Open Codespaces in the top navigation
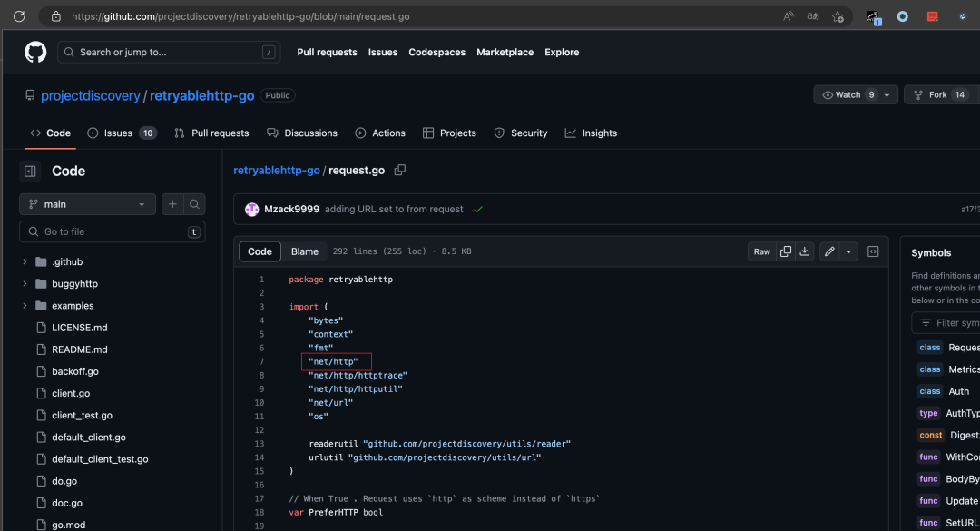Image resolution: width=980 pixels, height=531 pixels. click(x=436, y=53)
